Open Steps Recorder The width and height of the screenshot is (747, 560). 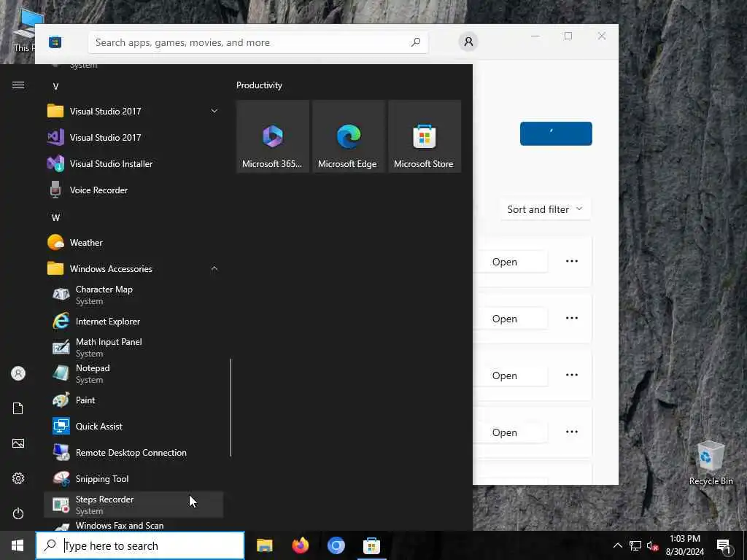(x=133, y=505)
